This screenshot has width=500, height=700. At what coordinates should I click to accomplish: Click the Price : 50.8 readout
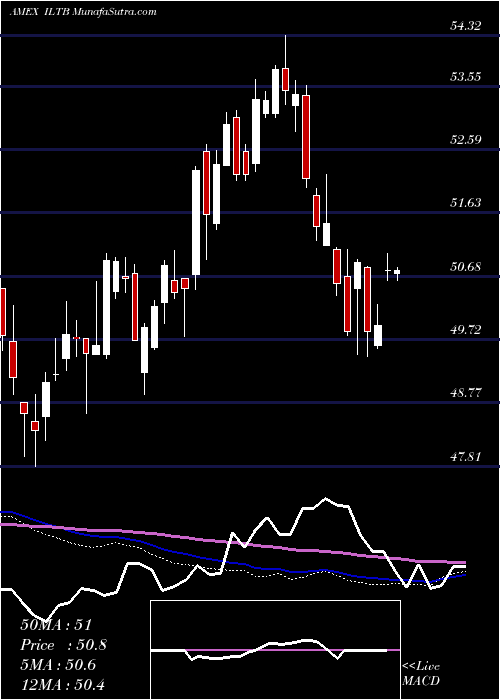[x=63, y=645]
